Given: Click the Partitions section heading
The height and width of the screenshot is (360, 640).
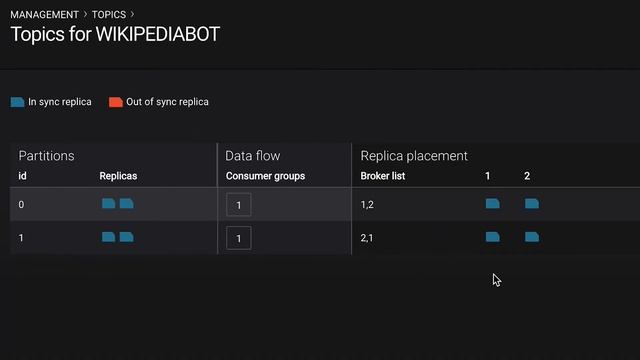Looking at the screenshot, I should 47,156.
